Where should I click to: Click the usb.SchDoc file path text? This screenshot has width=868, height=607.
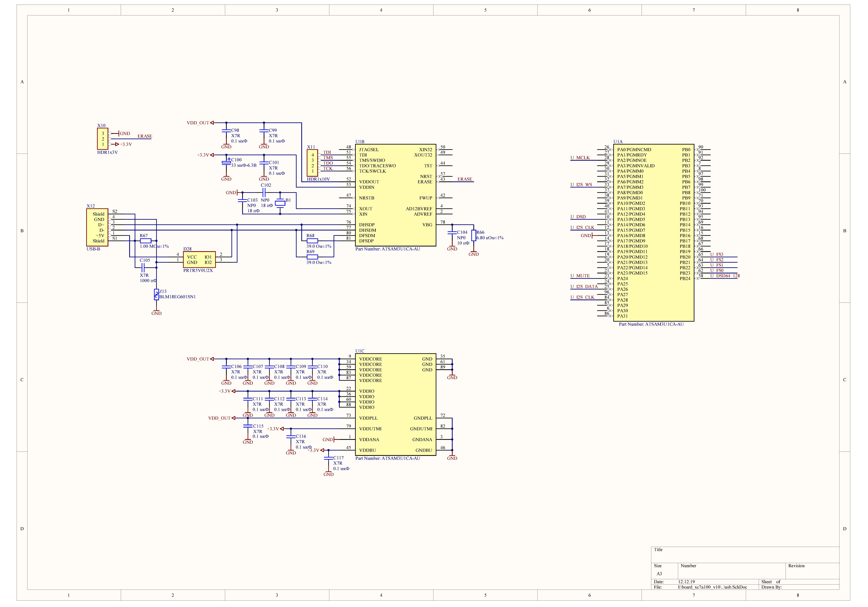pyautogui.click(x=713, y=587)
